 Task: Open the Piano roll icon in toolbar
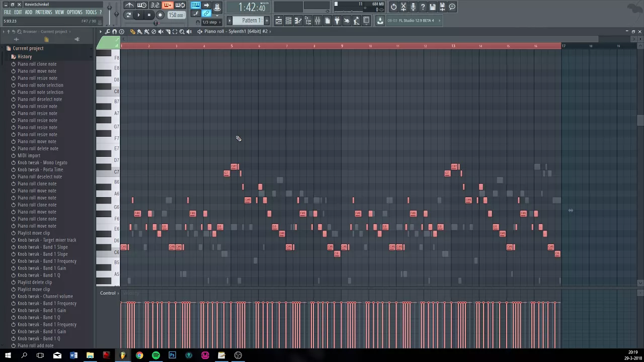pyautogui.click(x=298, y=21)
